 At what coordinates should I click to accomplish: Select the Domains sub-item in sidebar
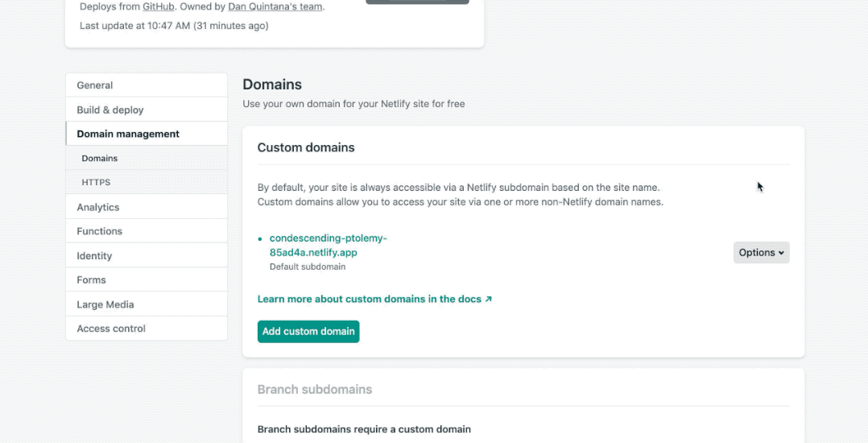(147, 159)
